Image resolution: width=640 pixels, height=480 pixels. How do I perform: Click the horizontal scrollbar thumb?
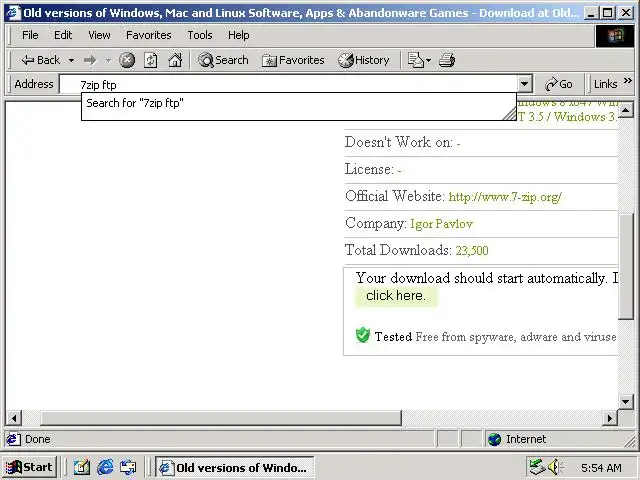(221, 418)
